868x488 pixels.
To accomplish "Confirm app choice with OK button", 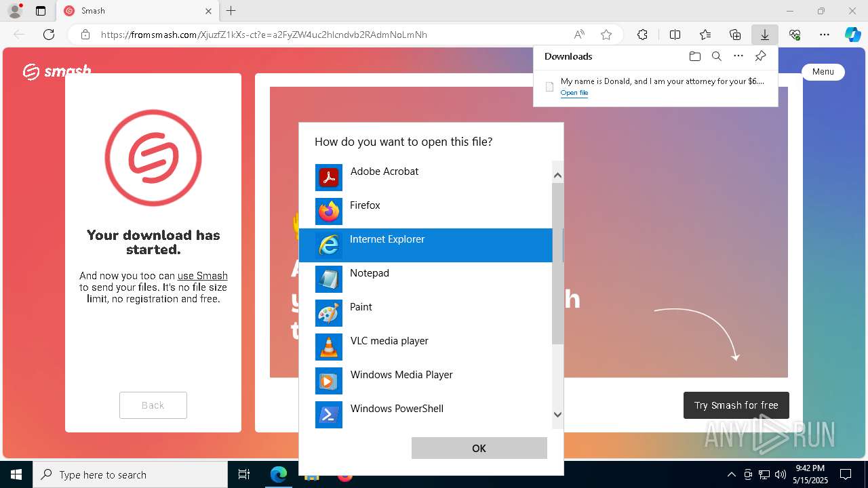I will (479, 448).
